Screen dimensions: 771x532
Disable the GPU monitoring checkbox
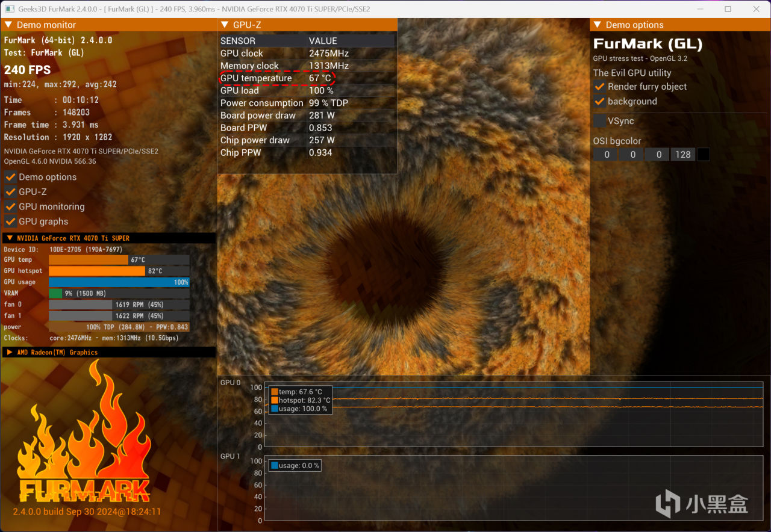point(10,206)
